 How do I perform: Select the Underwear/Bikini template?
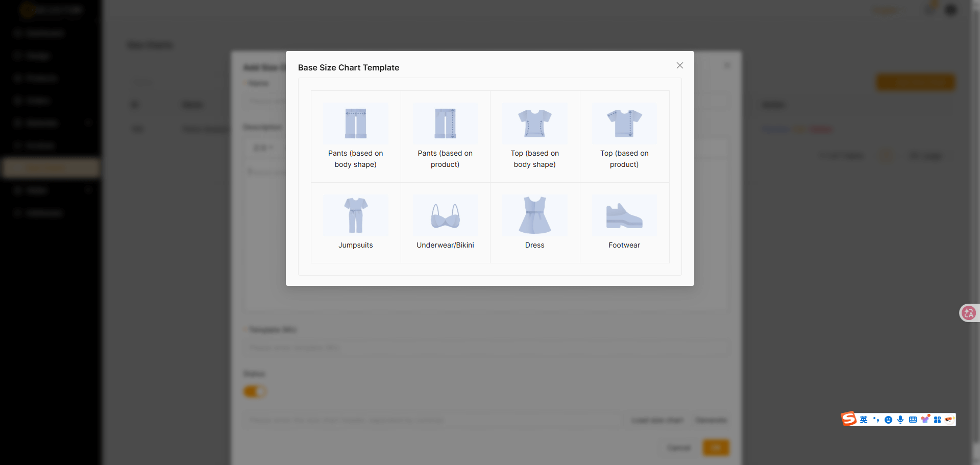[445, 223]
